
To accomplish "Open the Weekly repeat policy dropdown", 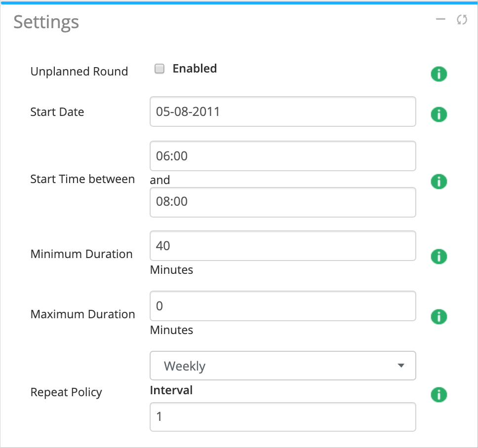I will coord(282,366).
